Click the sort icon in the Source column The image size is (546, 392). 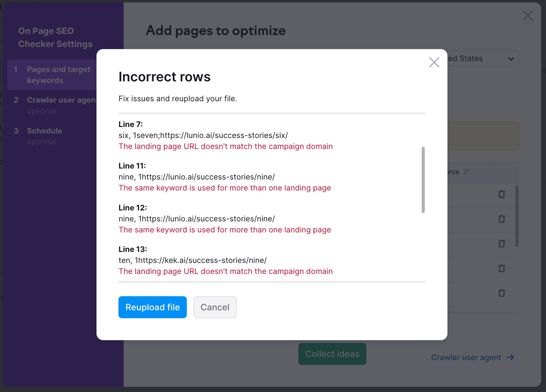[x=467, y=172]
